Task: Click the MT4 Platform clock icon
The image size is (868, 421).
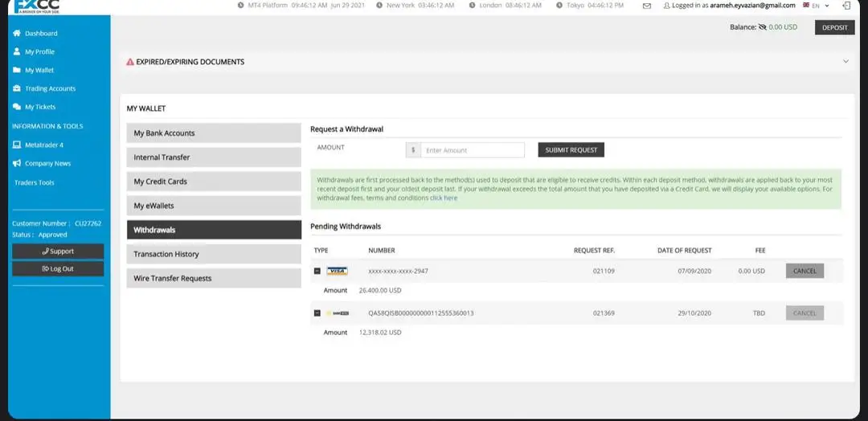Action: click(240, 6)
